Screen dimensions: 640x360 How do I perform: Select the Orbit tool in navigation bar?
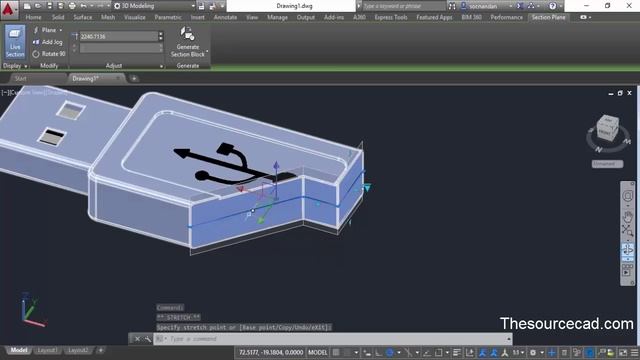[x=628, y=250]
